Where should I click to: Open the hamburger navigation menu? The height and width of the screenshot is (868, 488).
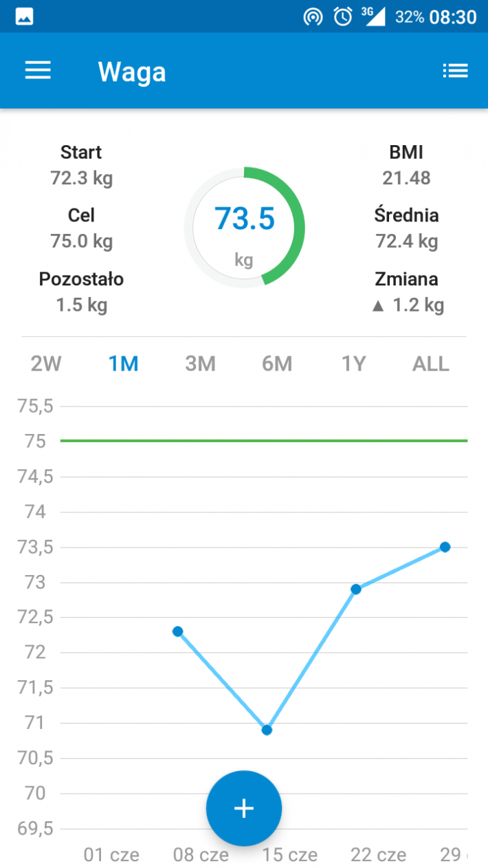[38, 70]
